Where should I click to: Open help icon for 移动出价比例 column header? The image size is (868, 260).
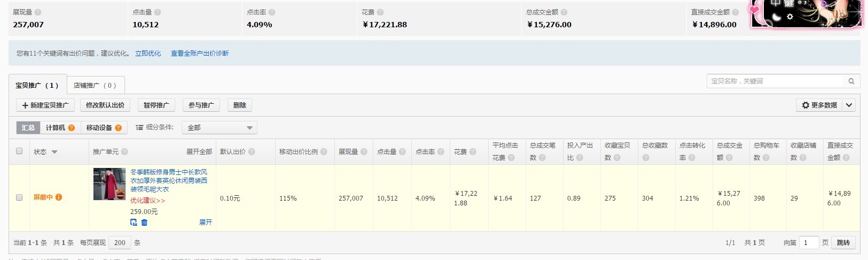pyautogui.click(x=323, y=152)
